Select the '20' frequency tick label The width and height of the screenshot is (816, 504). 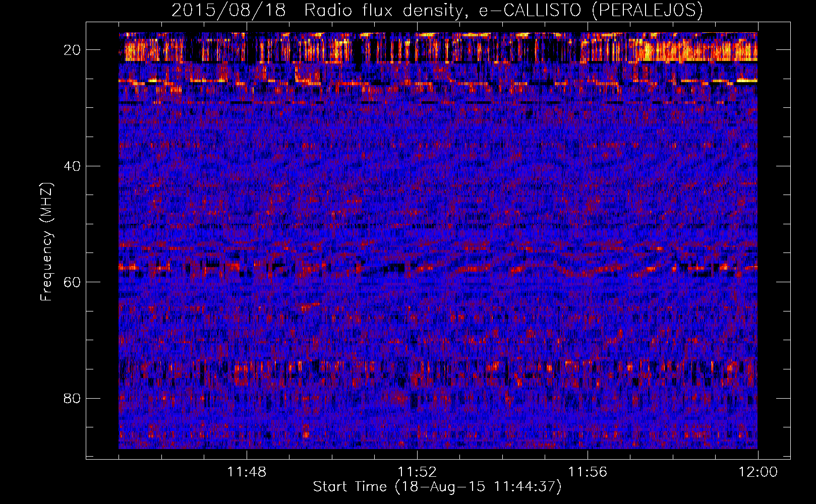pos(73,50)
